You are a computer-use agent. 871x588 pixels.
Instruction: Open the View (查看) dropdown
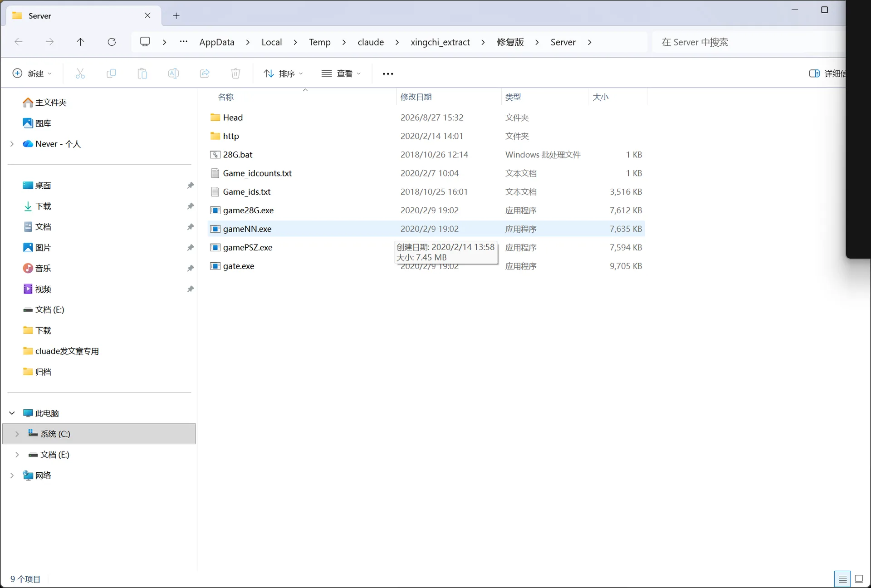tap(341, 73)
